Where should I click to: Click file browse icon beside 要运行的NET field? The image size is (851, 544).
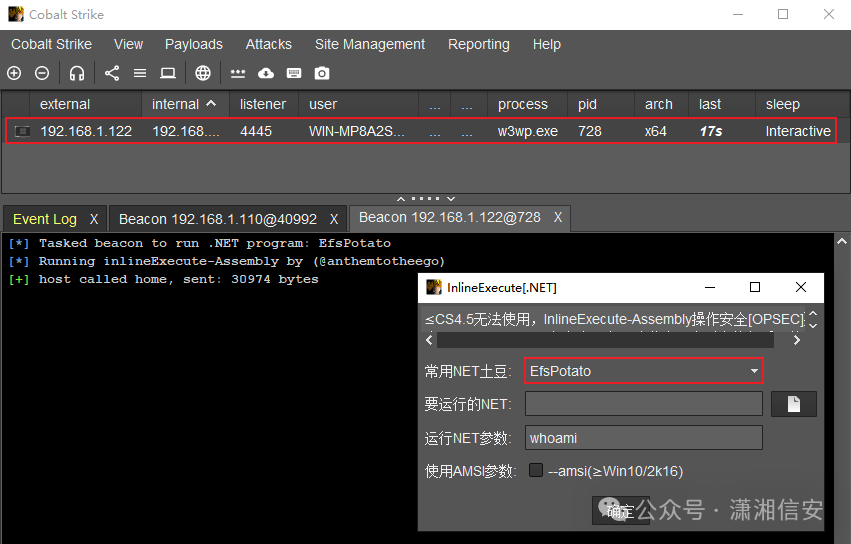[x=793, y=404]
